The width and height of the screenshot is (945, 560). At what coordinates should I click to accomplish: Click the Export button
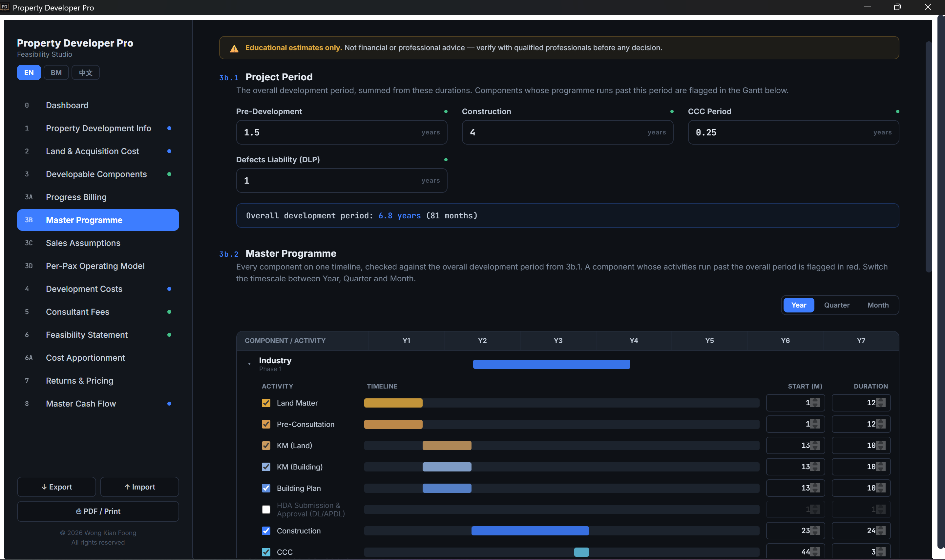click(57, 487)
